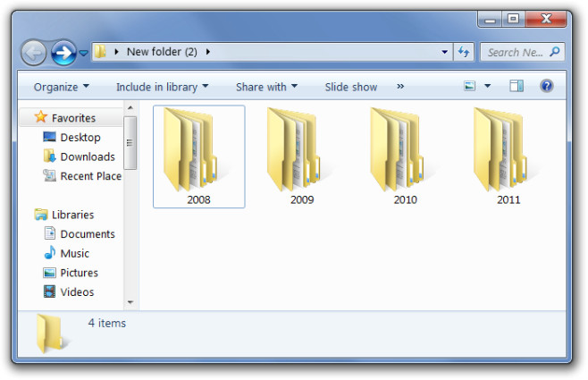Viewport: 588px width, 380px height.
Task: Close the Explorer window
Action: click(x=546, y=19)
